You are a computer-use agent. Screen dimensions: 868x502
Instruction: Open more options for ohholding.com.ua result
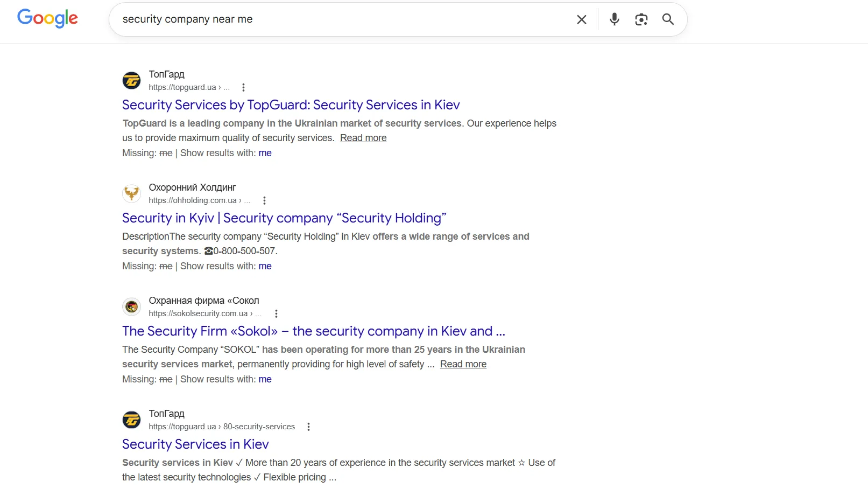click(264, 200)
